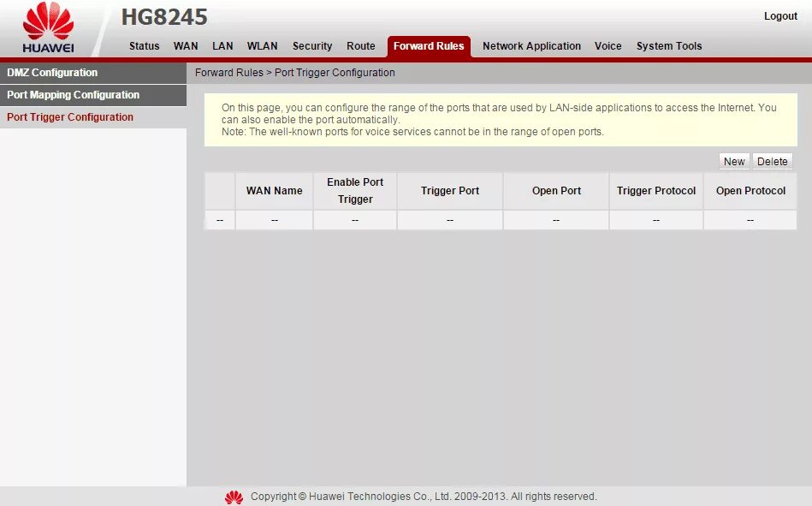Open the Security tab
The width and height of the screenshot is (812, 506).
tap(312, 46)
